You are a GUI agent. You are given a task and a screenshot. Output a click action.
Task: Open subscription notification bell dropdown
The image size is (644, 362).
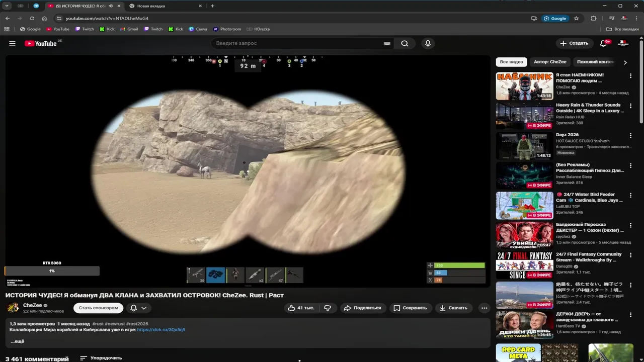pos(138,308)
